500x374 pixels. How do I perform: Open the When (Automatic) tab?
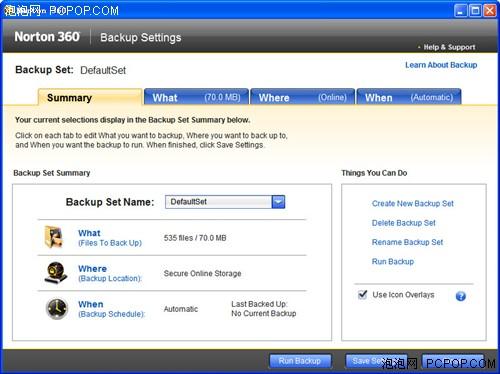(x=409, y=97)
